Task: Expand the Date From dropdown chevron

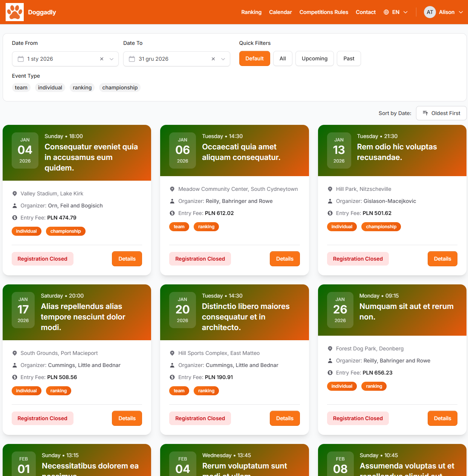Action: pyautogui.click(x=112, y=59)
